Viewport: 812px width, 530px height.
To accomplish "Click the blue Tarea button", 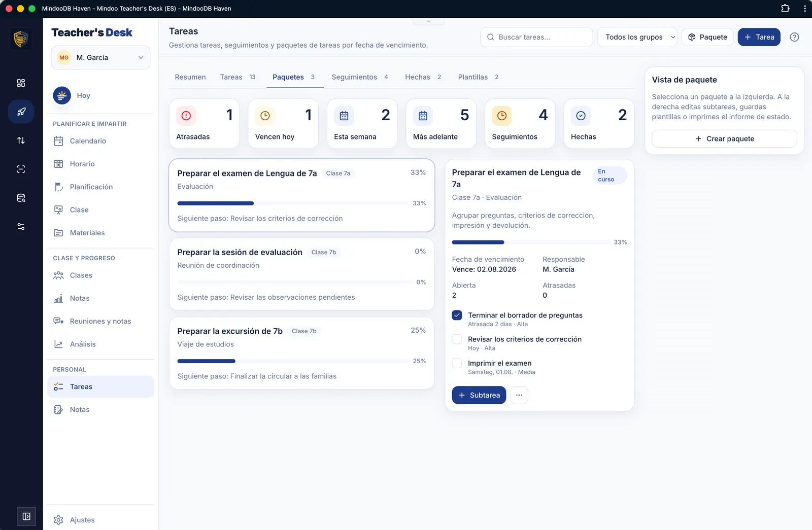I will click(759, 37).
